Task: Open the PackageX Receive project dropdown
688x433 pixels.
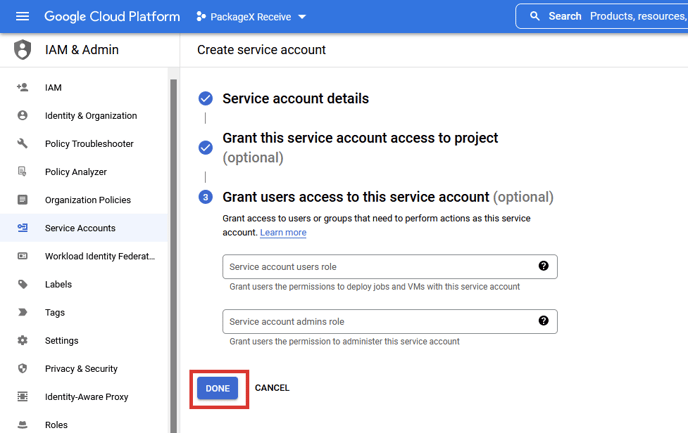Action: [x=252, y=17]
